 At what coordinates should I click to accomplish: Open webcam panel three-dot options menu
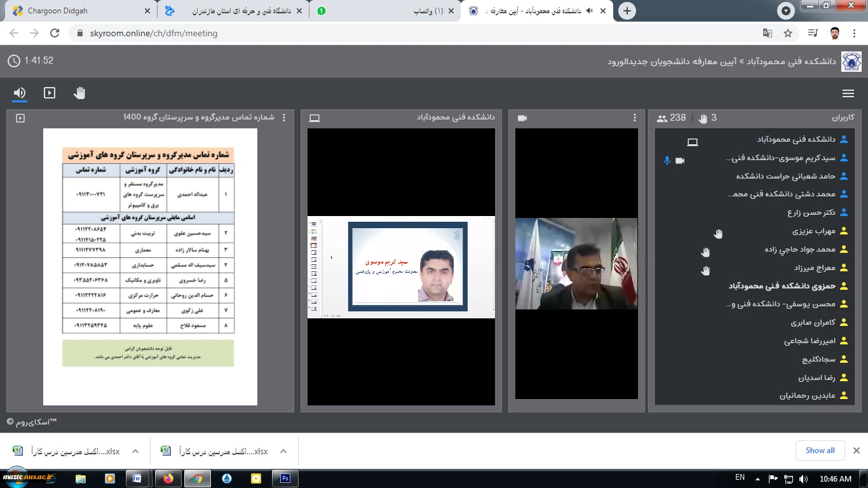tap(634, 118)
